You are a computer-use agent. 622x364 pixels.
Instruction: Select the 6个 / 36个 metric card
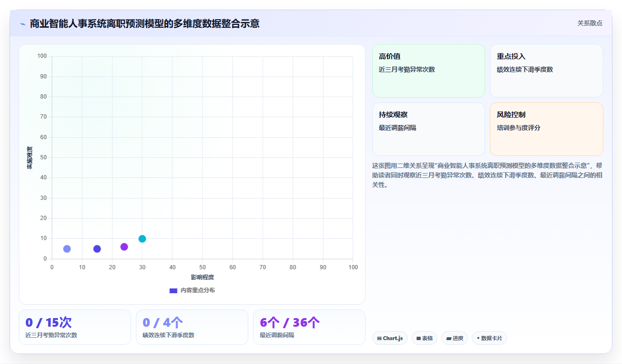(x=309, y=327)
